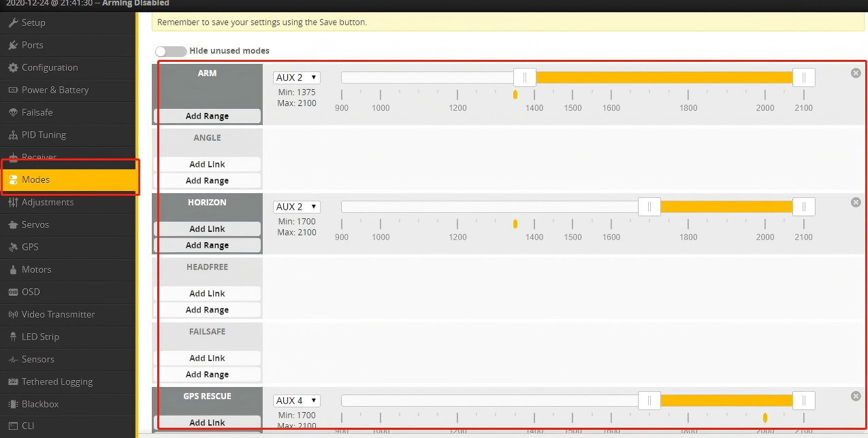
Task: Click Add Link under HEADFREE
Action: point(208,293)
